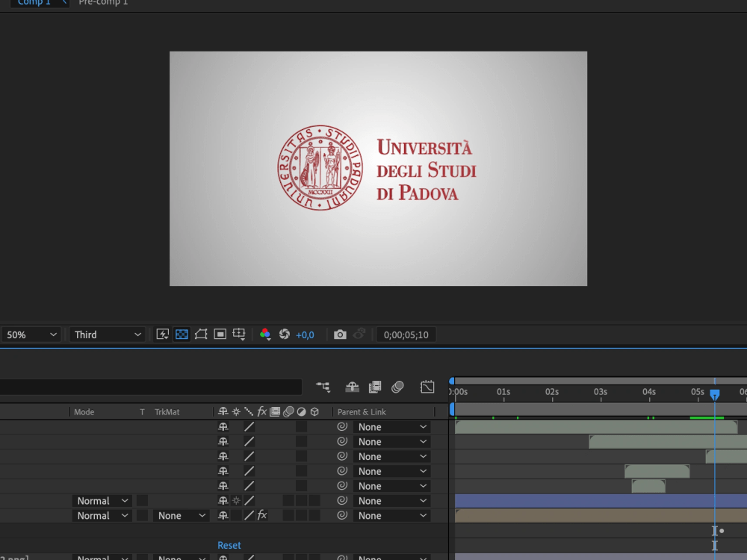Viewport: 747px width, 560px height.
Task: Open the Parent None dropdown on the fx layer row
Action: click(392, 516)
